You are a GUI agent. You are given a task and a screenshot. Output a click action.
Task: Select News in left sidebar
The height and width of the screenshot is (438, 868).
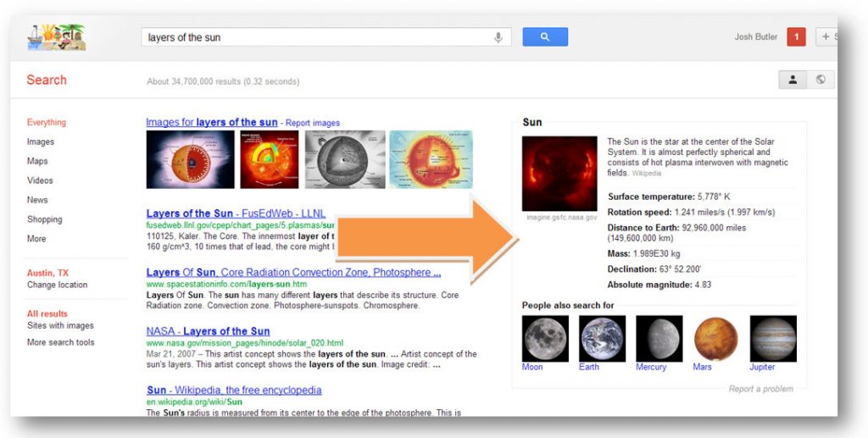coord(37,200)
